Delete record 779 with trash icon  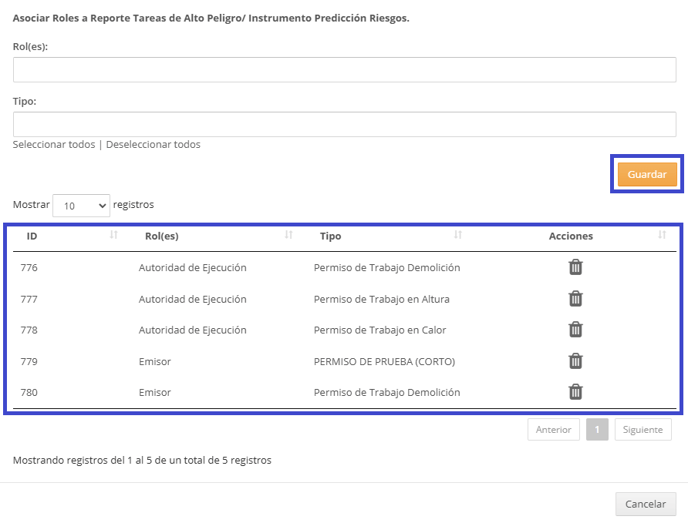(x=575, y=361)
